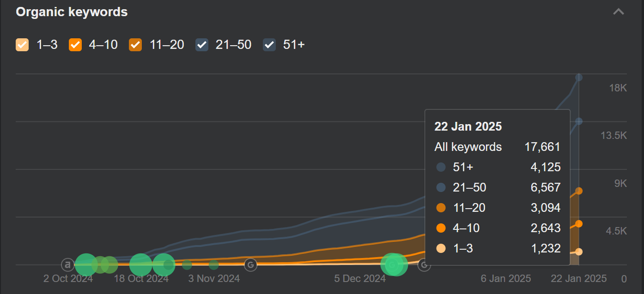Uncheck the 1–3 position checkbox
Viewport: 644px width, 294px height.
pos(22,45)
